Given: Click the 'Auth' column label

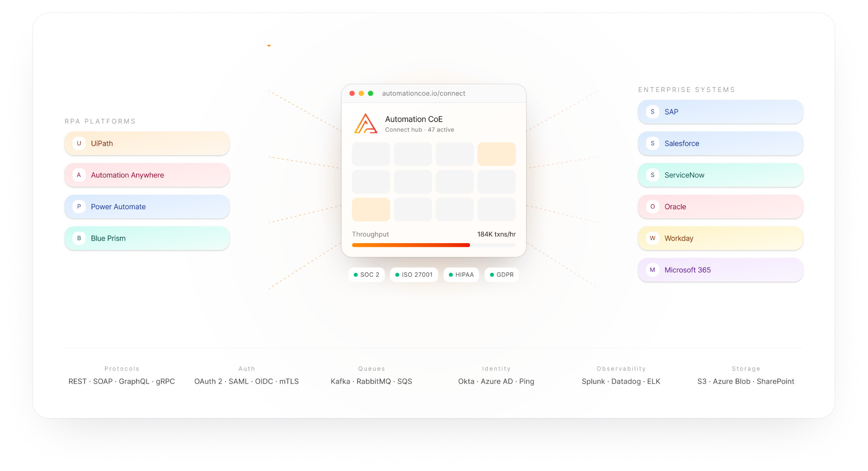Looking at the screenshot, I should click(x=247, y=368).
